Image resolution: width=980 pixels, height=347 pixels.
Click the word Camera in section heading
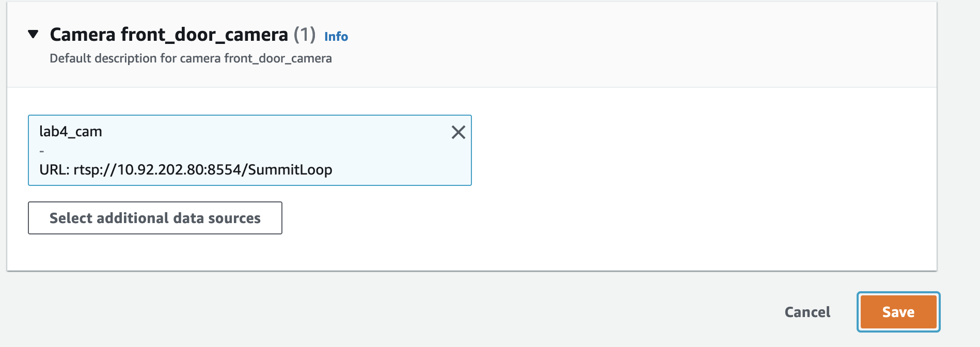point(83,35)
